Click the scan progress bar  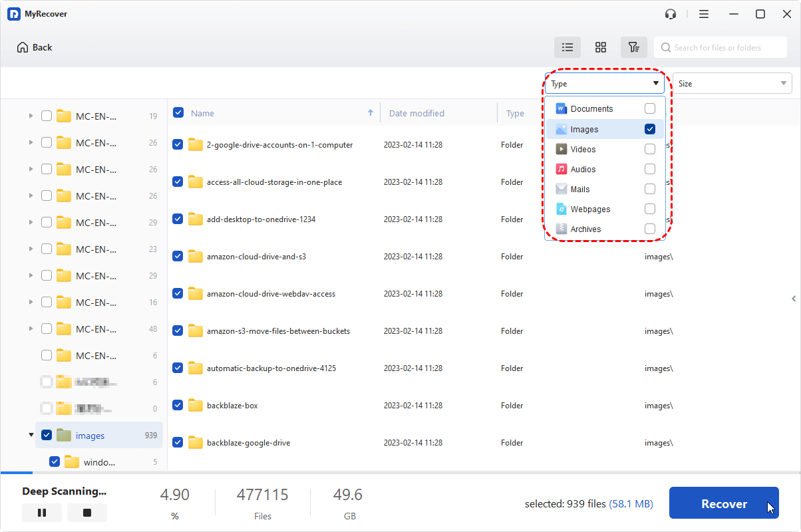400,473
